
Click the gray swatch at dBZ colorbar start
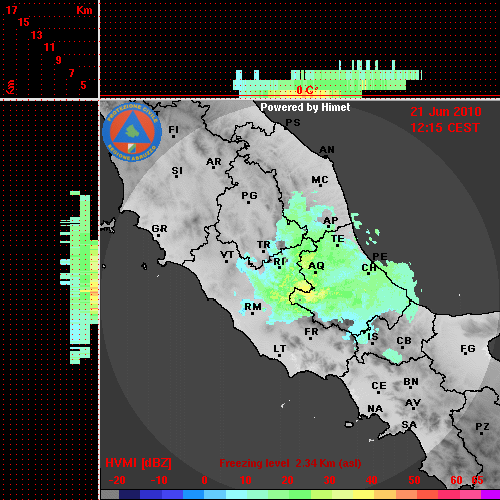coord(110,495)
